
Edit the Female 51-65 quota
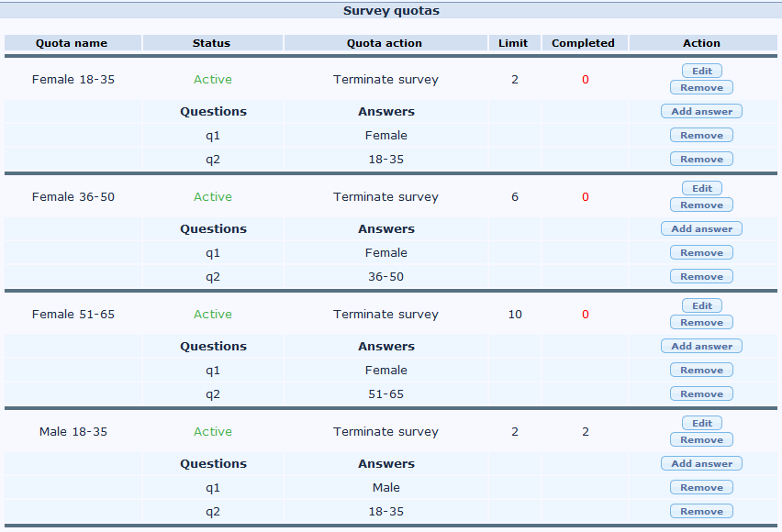tap(701, 305)
